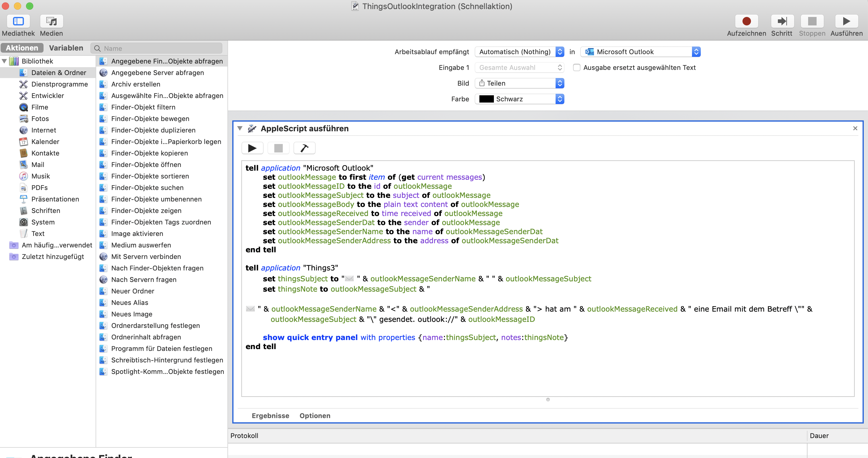Open the Arbeitsablauf empfängt dropdown
Image resolution: width=868 pixels, height=458 pixels.
point(519,51)
